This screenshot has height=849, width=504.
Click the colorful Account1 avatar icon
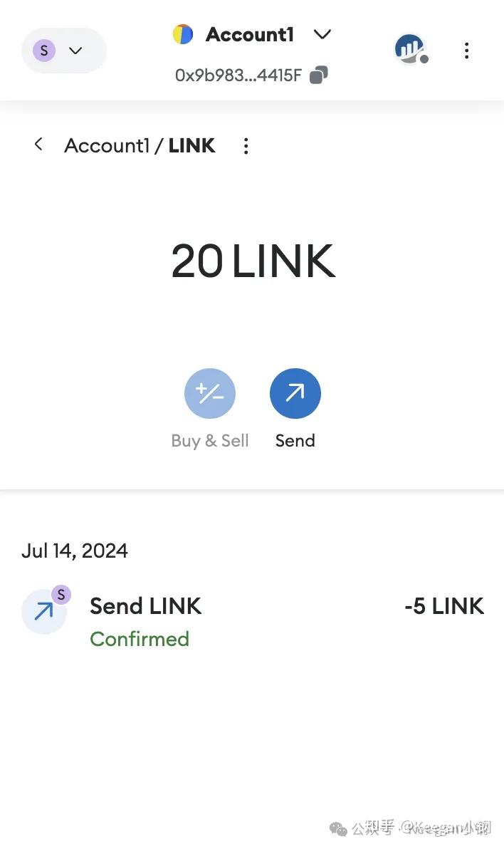pos(183,34)
